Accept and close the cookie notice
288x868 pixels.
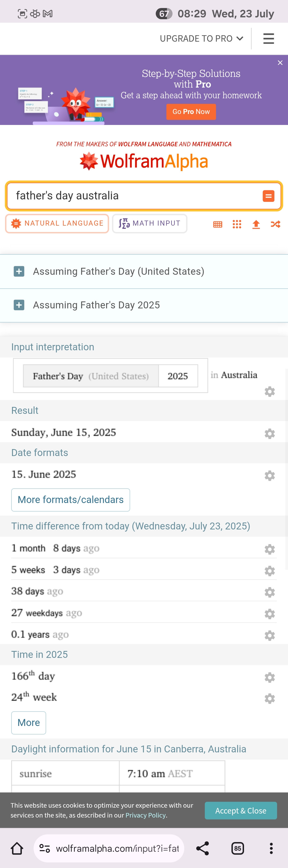(x=241, y=810)
